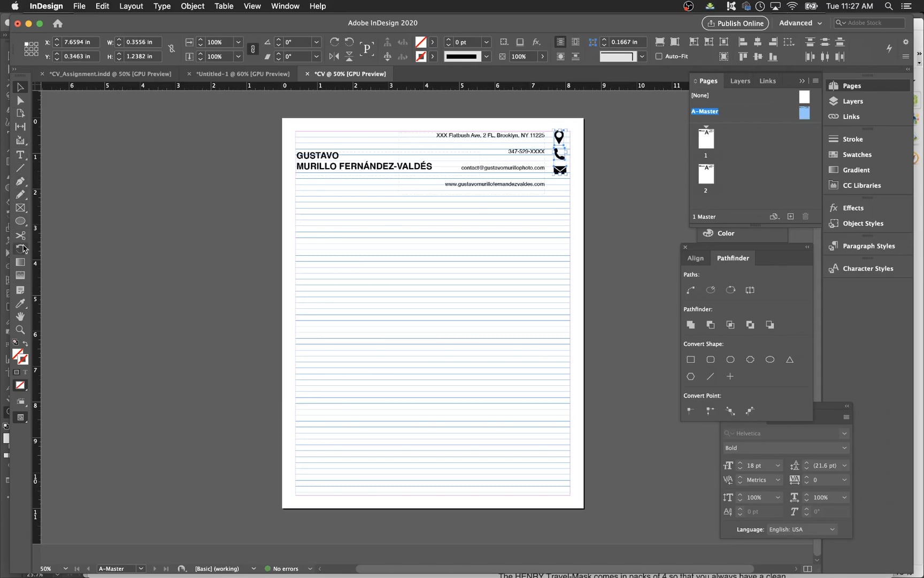
Task: Convert shape to rectangle
Action: pyautogui.click(x=691, y=360)
